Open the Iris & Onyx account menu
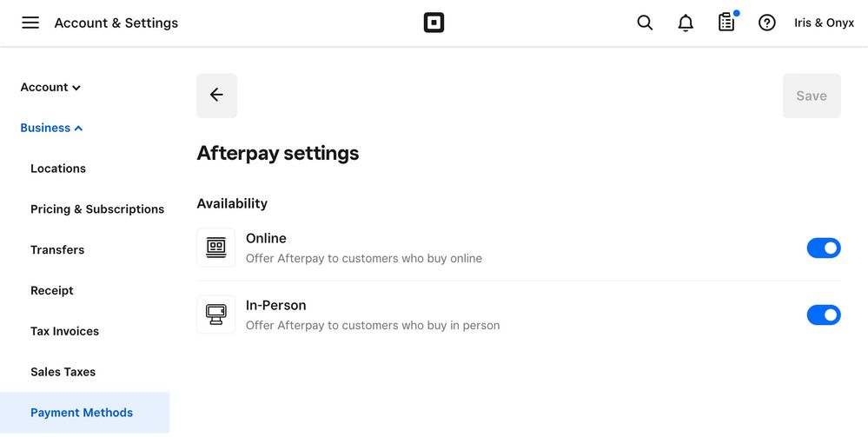This screenshot has height=437, width=868. click(x=824, y=23)
